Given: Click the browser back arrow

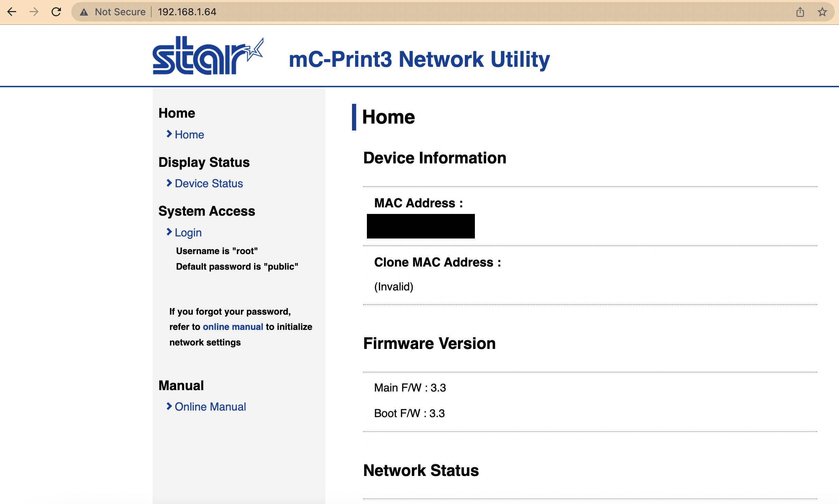Looking at the screenshot, I should pyautogui.click(x=12, y=12).
